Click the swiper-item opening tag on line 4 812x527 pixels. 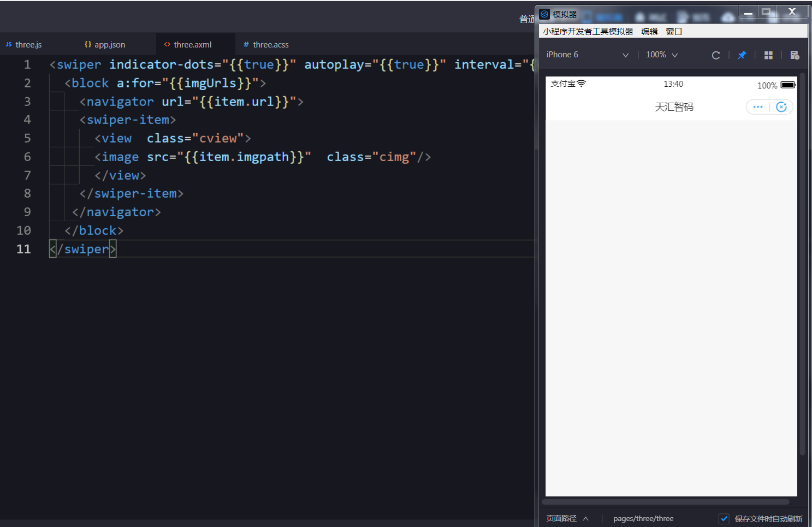(128, 120)
